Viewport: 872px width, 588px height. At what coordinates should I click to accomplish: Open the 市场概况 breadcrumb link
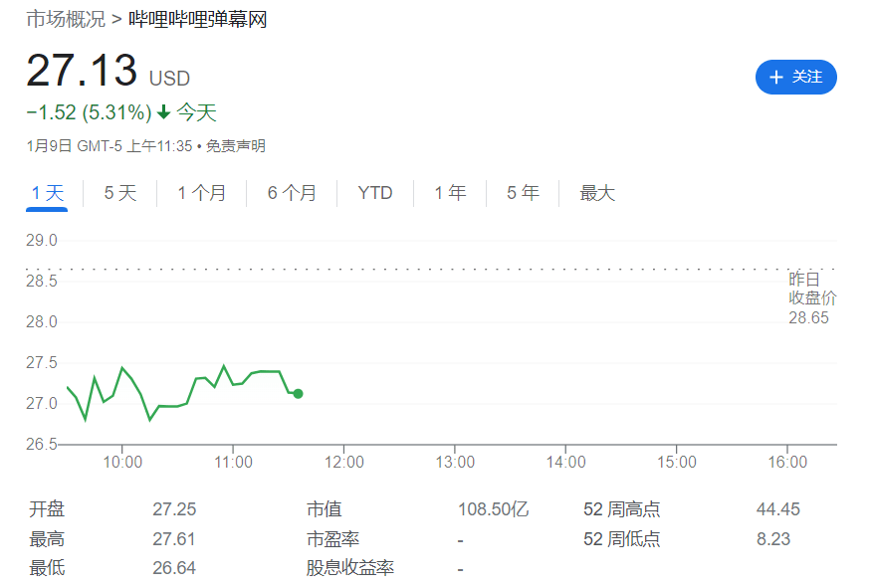click(66, 19)
